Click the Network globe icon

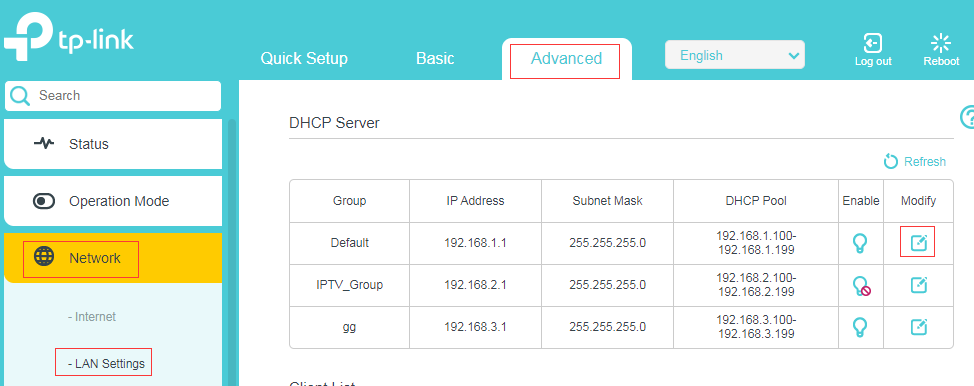coord(43,257)
